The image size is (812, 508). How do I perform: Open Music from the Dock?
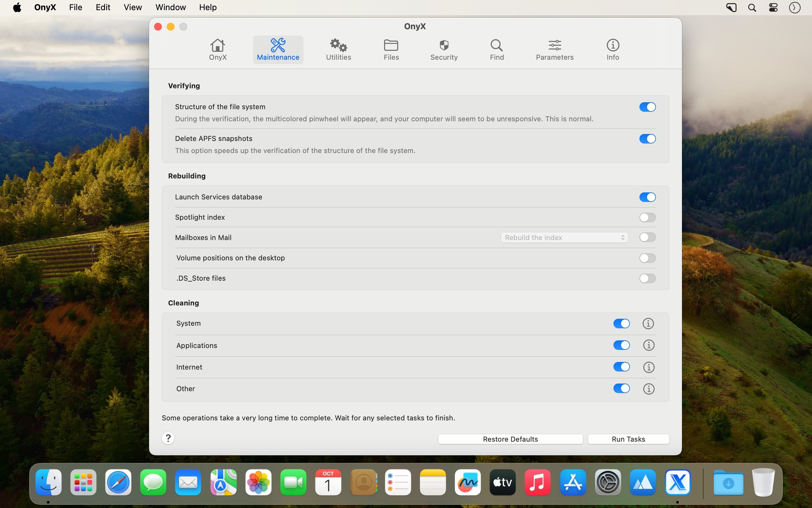pyautogui.click(x=538, y=483)
